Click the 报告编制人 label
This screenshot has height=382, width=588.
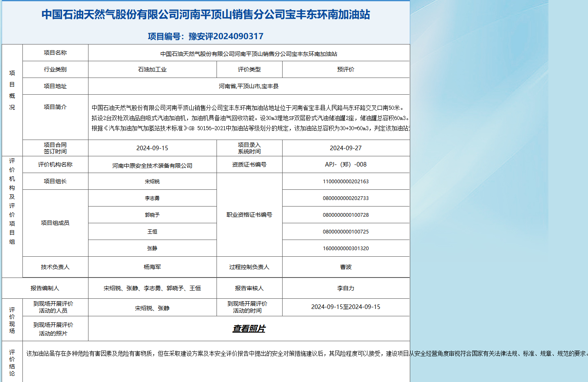tap(45, 288)
